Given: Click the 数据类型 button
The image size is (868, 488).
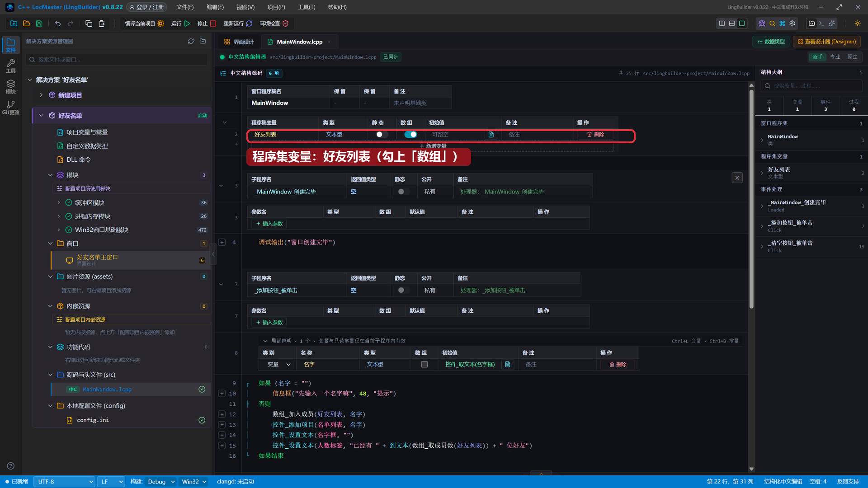Looking at the screenshot, I should pos(771,42).
